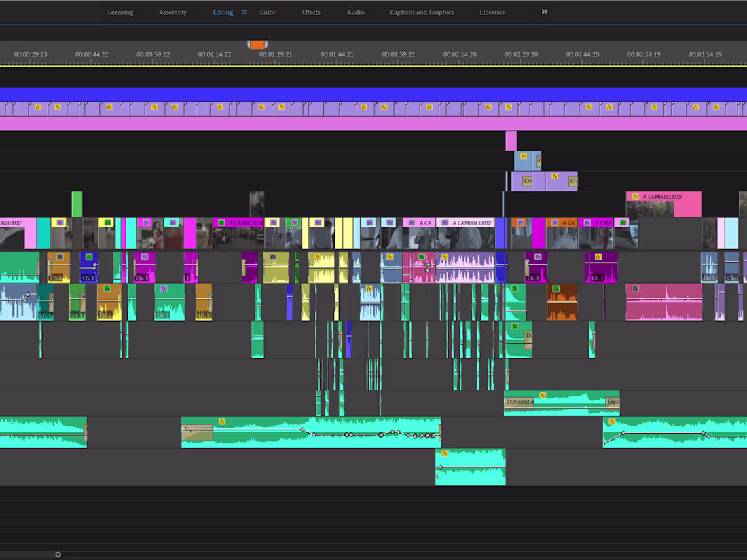This screenshot has height=560, width=747.
Task: Open the Audio workspace tab
Action: (x=355, y=12)
